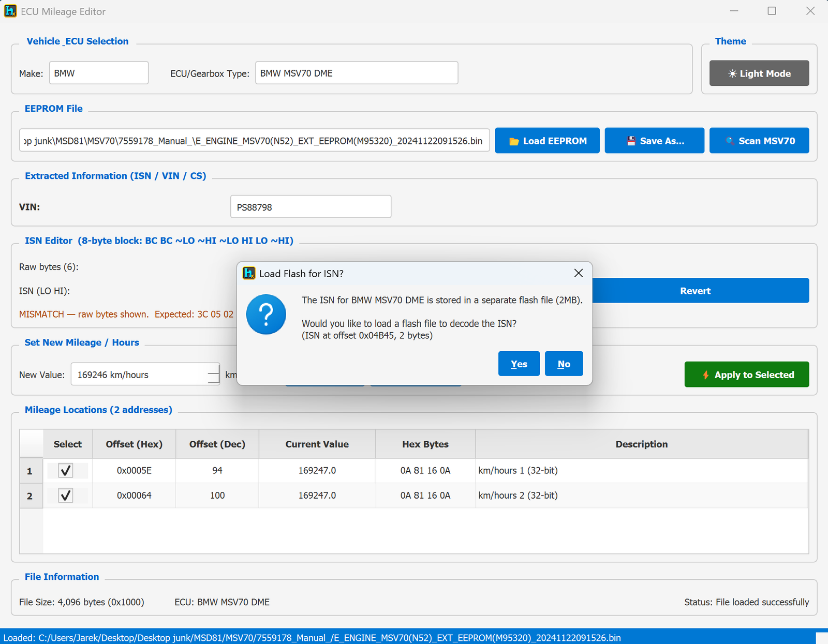
Task: Uncheck Select box for offset 0x0005E
Action: [x=66, y=471]
